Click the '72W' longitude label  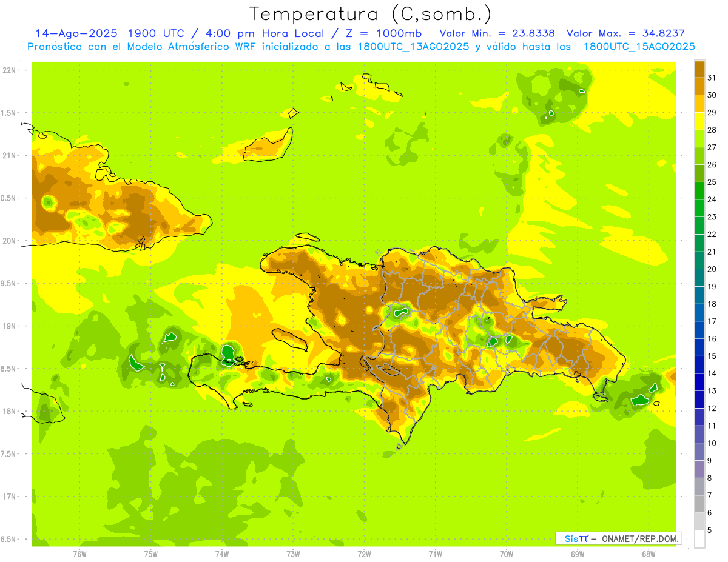point(364,554)
